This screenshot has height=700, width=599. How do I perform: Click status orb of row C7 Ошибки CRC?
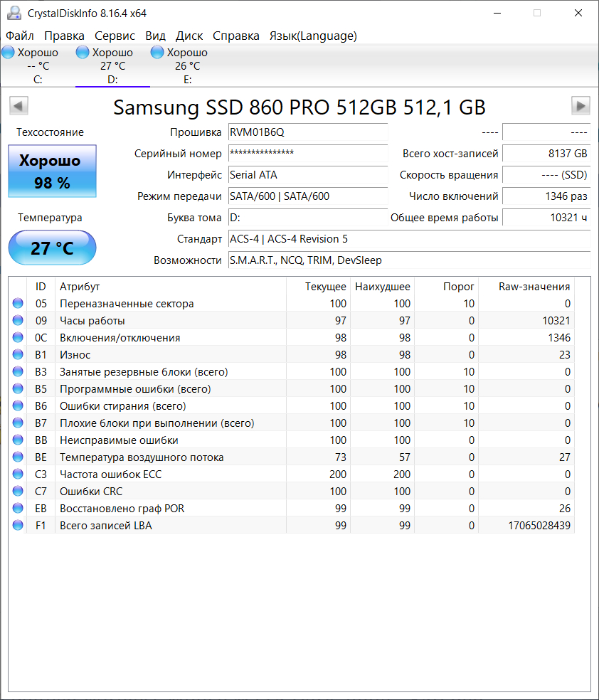pyautogui.click(x=18, y=491)
